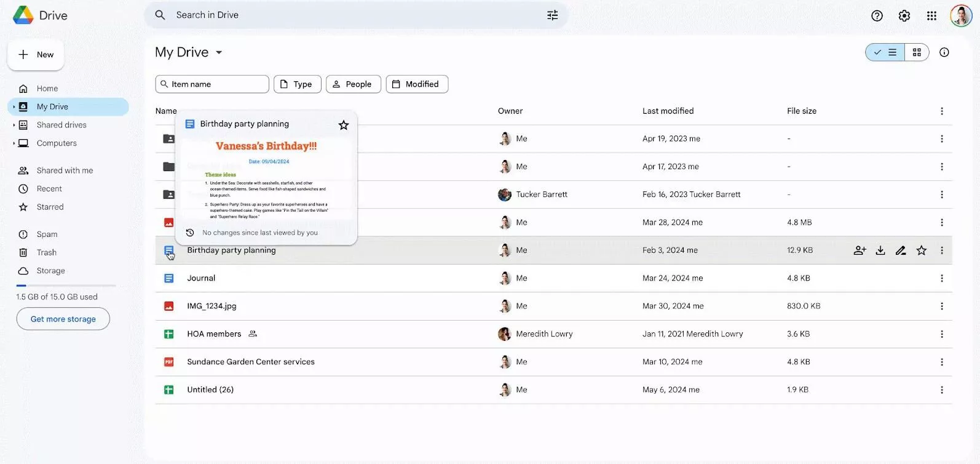Image resolution: width=980 pixels, height=464 pixels.
Task: Open Starred in the sidebar
Action: tap(50, 207)
